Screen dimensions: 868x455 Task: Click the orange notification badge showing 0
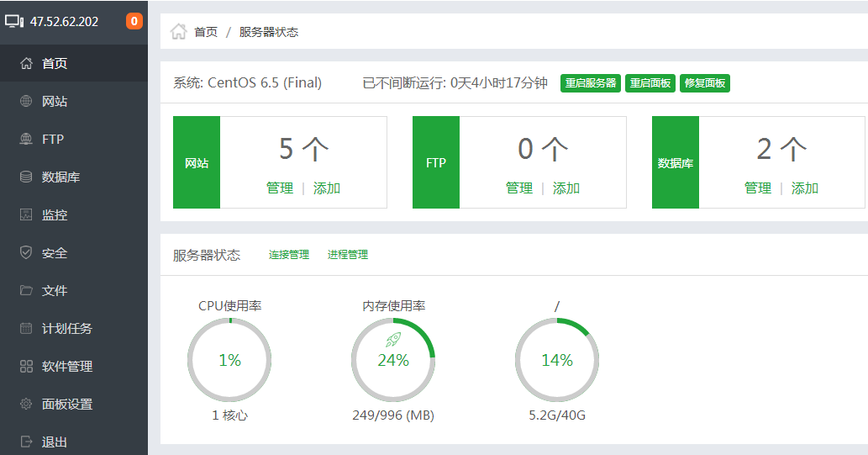(134, 22)
